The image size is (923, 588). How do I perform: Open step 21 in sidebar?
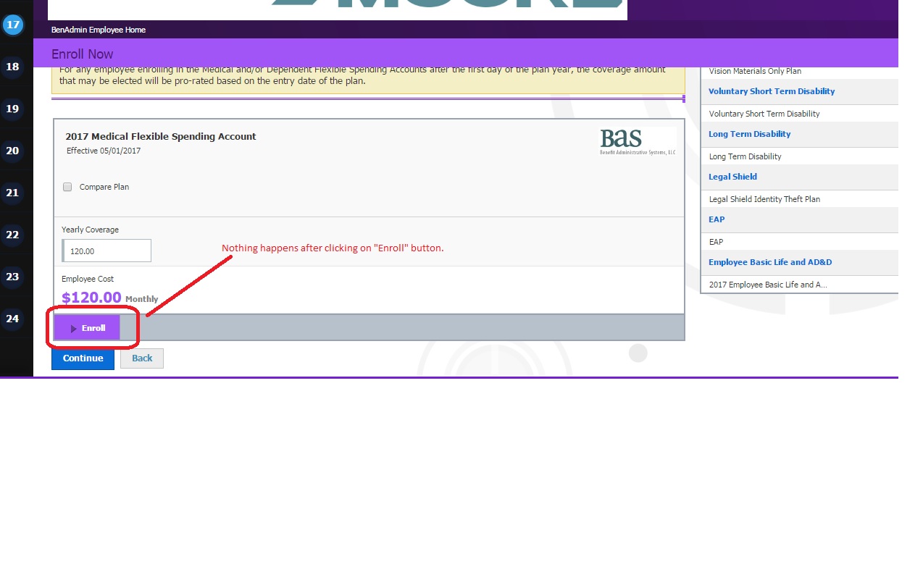tap(12, 193)
